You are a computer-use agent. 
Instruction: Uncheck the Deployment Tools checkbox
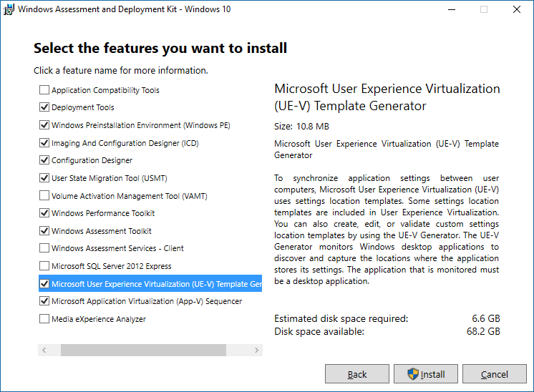[x=44, y=107]
